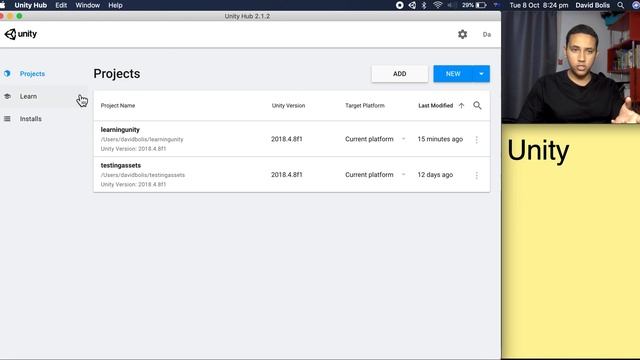Screen dimensions: 640x360
Task: Open the Edit menu
Action: (x=61, y=5)
